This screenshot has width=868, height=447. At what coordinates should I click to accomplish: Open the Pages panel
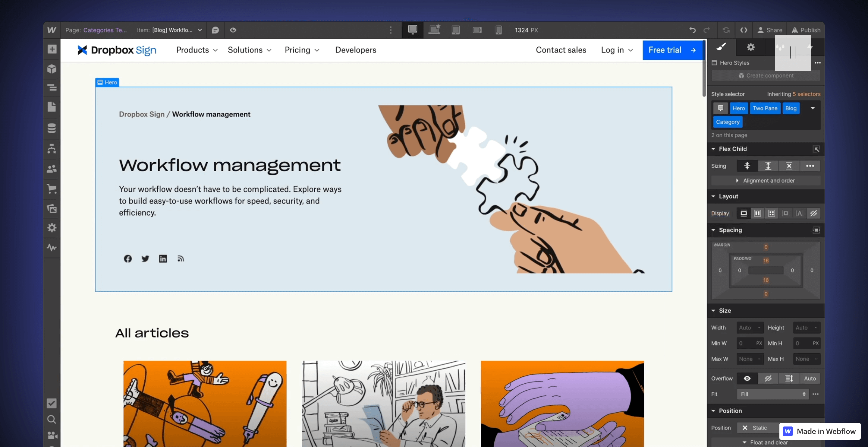(52, 107)
